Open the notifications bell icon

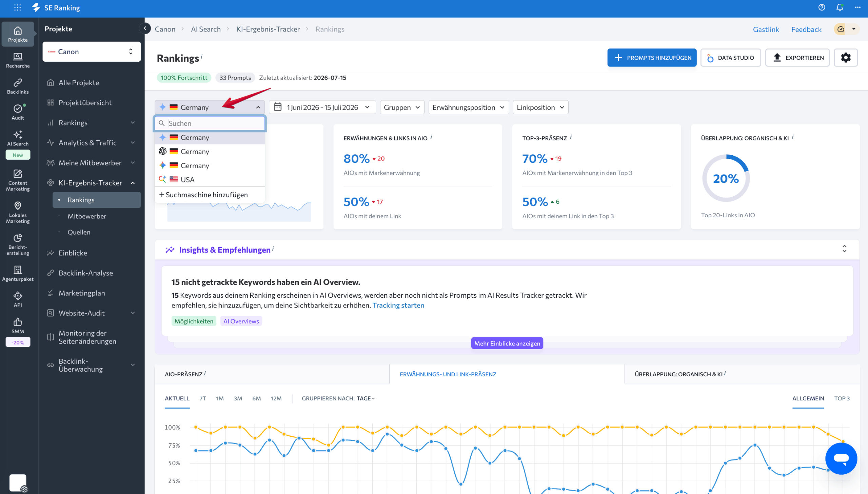(840, 7)
